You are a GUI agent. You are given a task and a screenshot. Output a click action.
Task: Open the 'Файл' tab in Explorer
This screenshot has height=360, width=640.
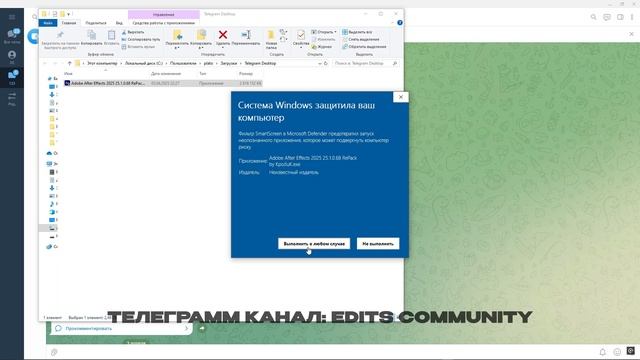[x=48, y=23]
